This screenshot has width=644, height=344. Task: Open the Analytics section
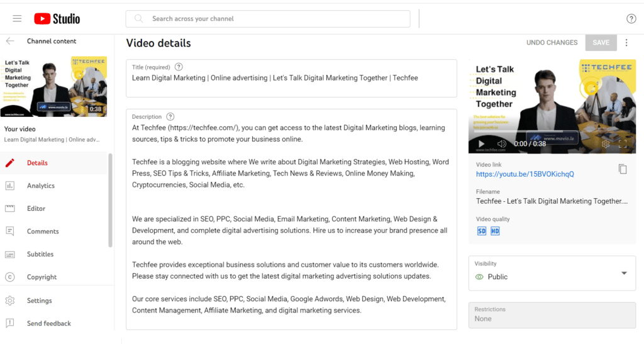53,186
